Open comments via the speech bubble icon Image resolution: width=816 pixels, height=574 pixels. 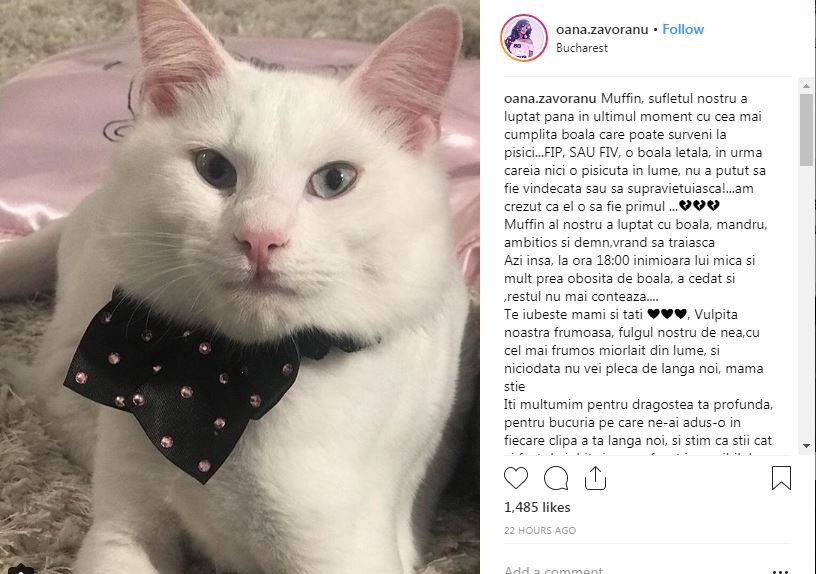point(556,478)
